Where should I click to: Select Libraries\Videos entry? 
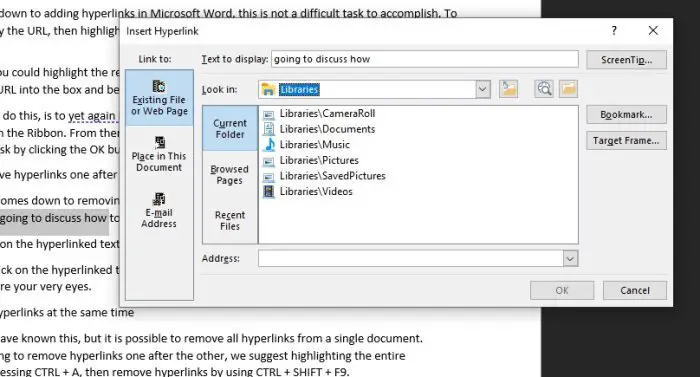pos(316,192)
